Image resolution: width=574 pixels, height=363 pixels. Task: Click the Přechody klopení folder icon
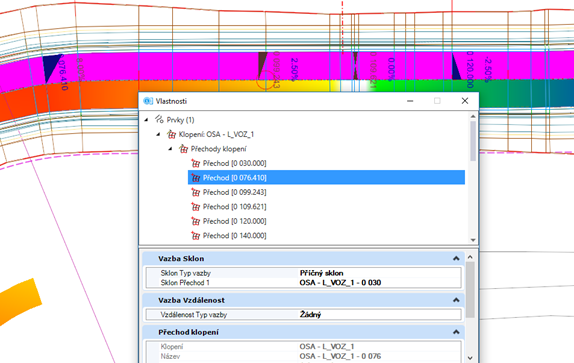(x=183, y=149)
